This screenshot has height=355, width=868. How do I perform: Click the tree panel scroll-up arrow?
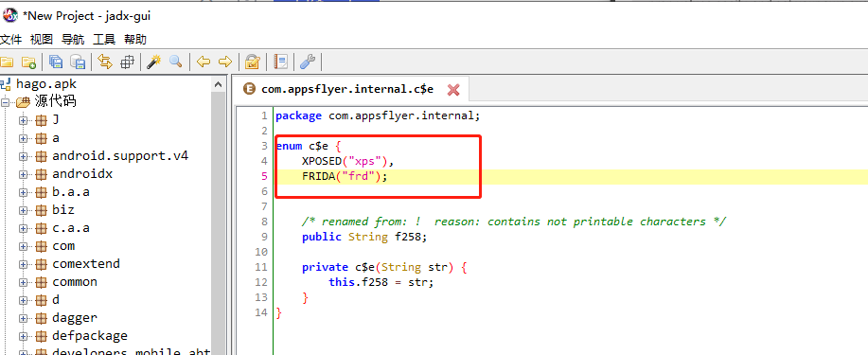218,84
